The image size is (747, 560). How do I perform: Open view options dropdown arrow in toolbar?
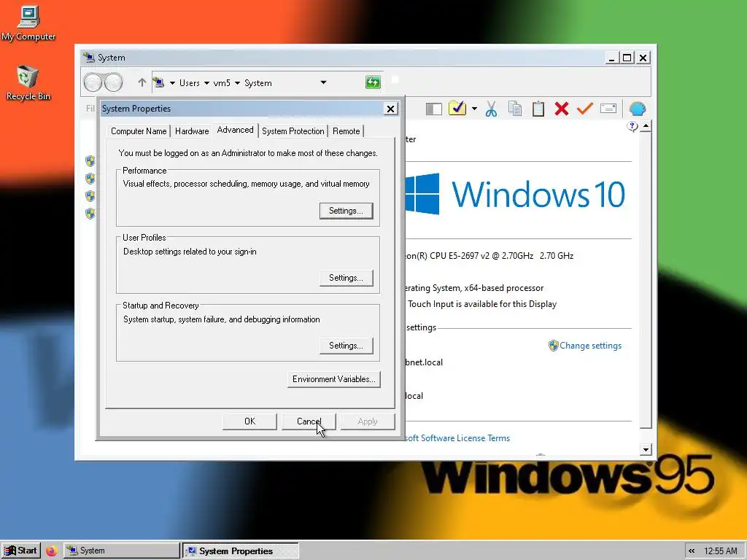[x=474, y=109]
